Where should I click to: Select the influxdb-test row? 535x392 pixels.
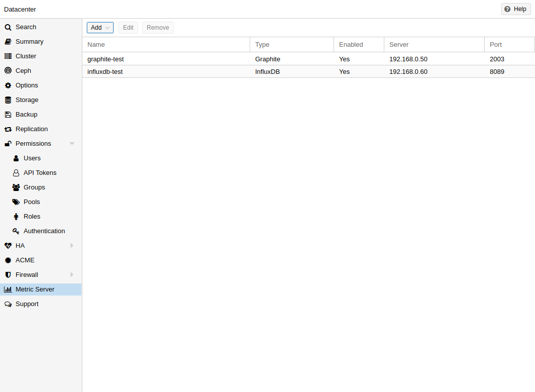point(166,72)
